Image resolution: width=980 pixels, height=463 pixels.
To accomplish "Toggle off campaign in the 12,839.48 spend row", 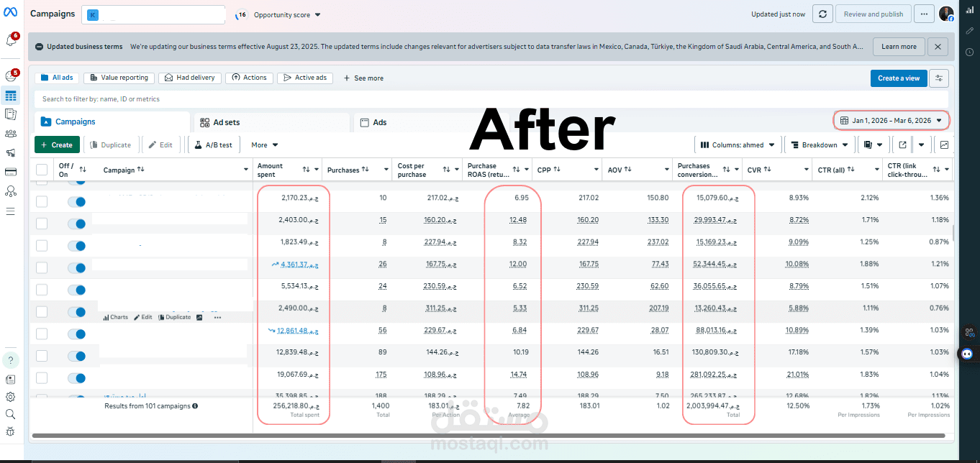I will 76,356.
